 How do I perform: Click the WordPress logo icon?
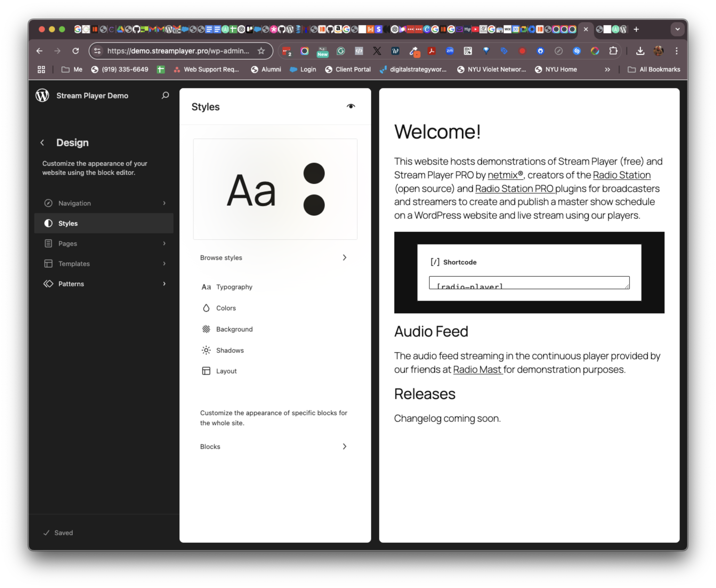42,95
